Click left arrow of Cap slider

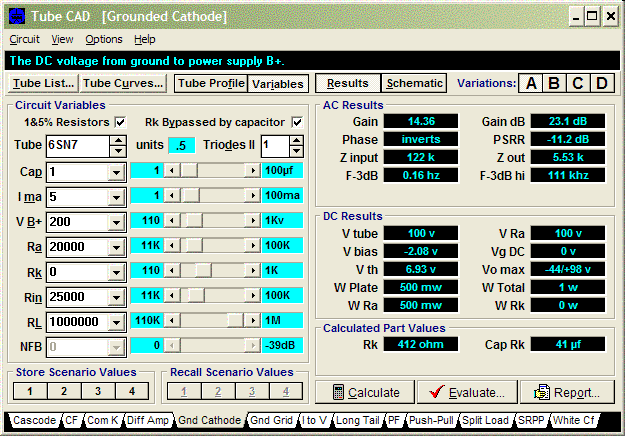pos(172,171)
